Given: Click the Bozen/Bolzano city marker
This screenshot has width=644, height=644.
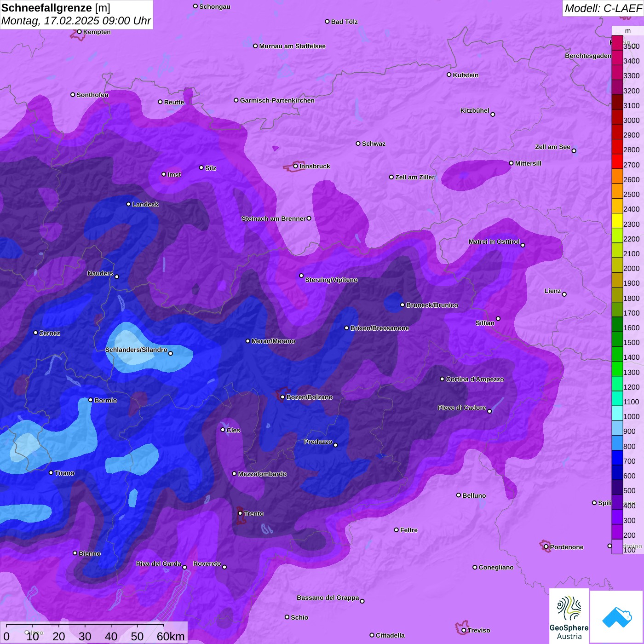Looking at the screenshot, I should click(283, 397).
